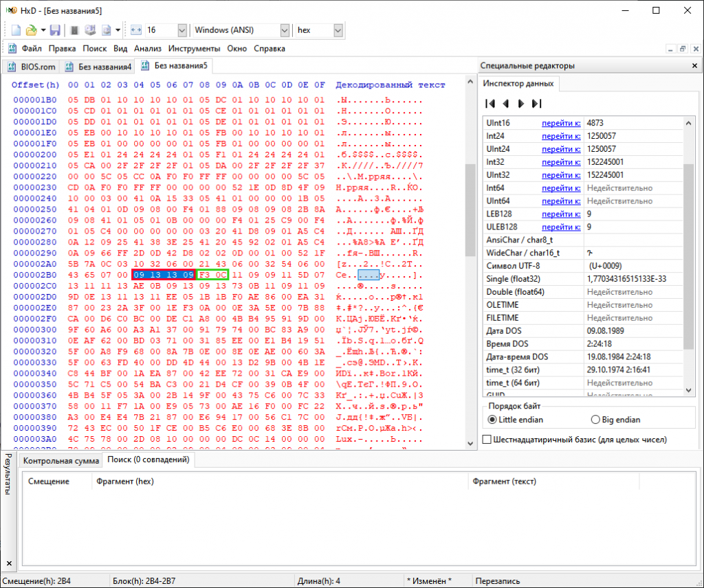The image size is (704, 588).
Task: Switch to the BIOS.rom tab
Action: click(32, 67)
